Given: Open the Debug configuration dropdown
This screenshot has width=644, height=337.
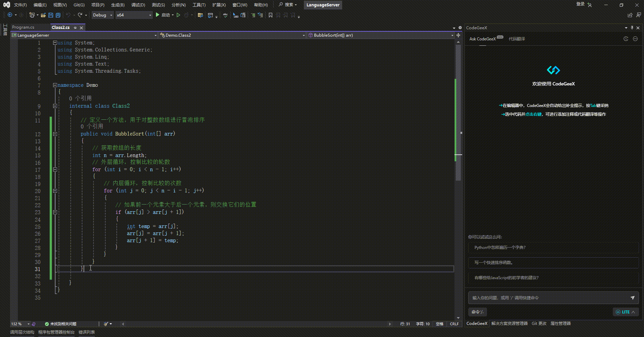Looking at the screenshot, I should click(102, 15).
